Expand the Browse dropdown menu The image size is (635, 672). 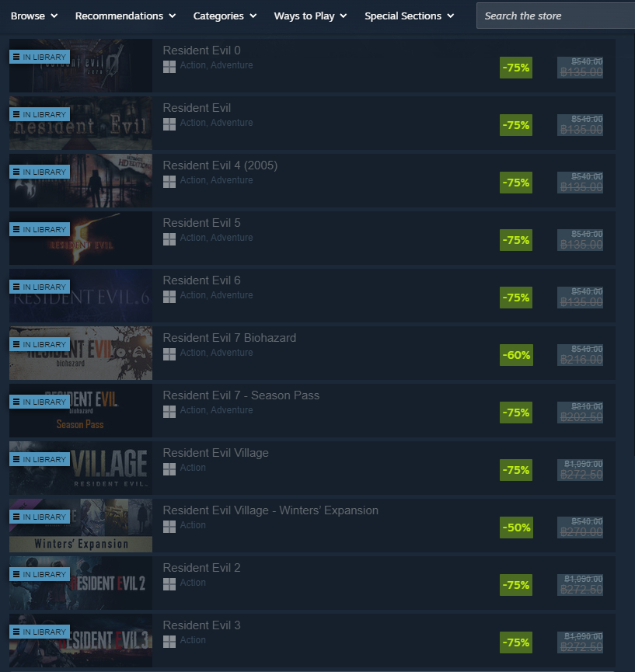pyautogui.click(x=34, y=16)
